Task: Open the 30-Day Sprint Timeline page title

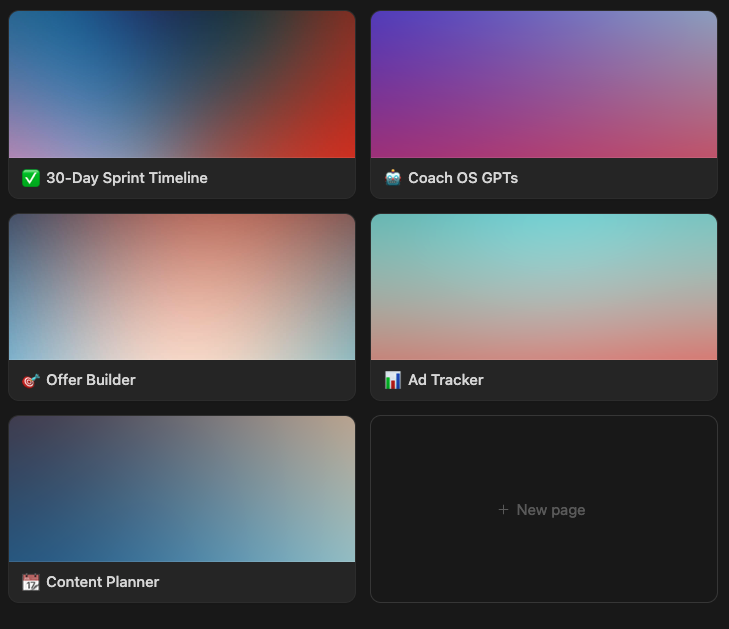Action: pyautogui.click(x=127, y=178)
